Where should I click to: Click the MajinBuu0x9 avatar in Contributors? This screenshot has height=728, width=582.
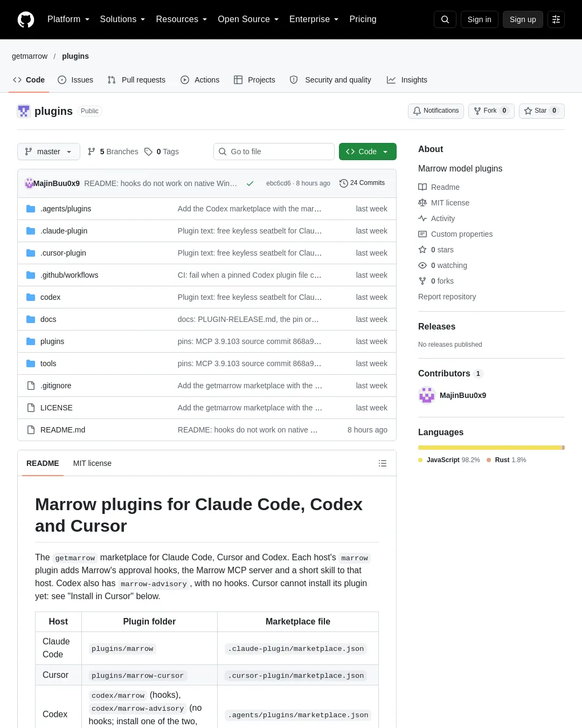[427, 395]
